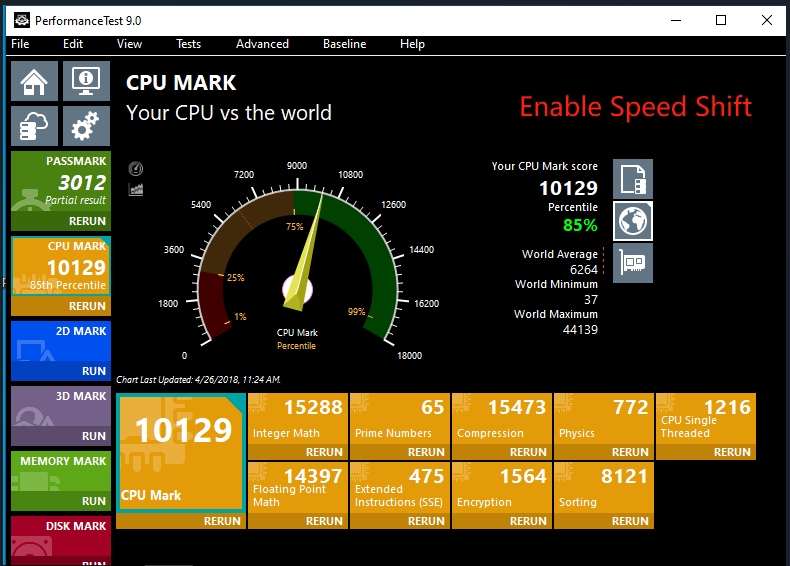
Task: Open the Edit menu
Action: [73, 44]
